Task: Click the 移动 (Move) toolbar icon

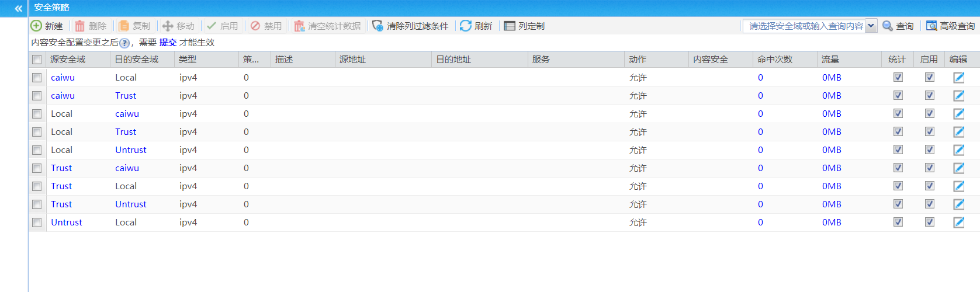Action: pos(167,26)
